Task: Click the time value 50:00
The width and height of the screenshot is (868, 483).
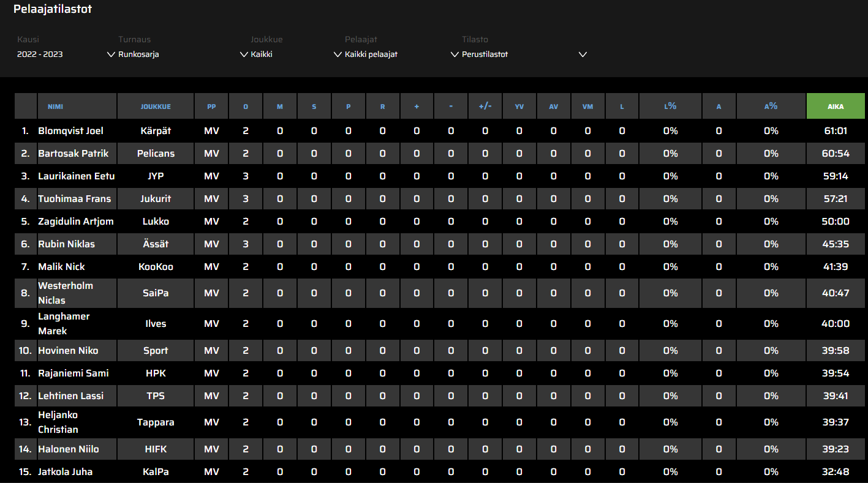Action: [x=836, y=222]
